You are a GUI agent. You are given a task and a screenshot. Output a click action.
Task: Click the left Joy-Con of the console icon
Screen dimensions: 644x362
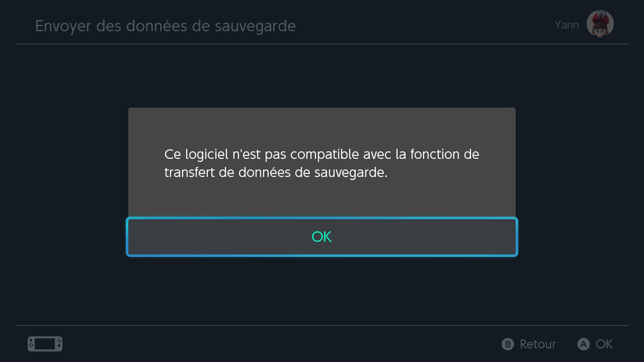tap(31, 344)
